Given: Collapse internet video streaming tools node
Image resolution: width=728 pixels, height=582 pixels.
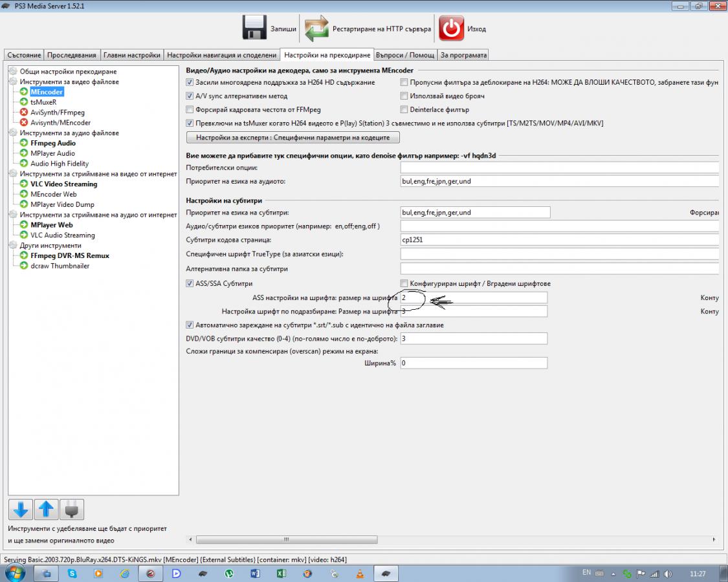Looking at the screenshot, I should click(x=13, y=173).
